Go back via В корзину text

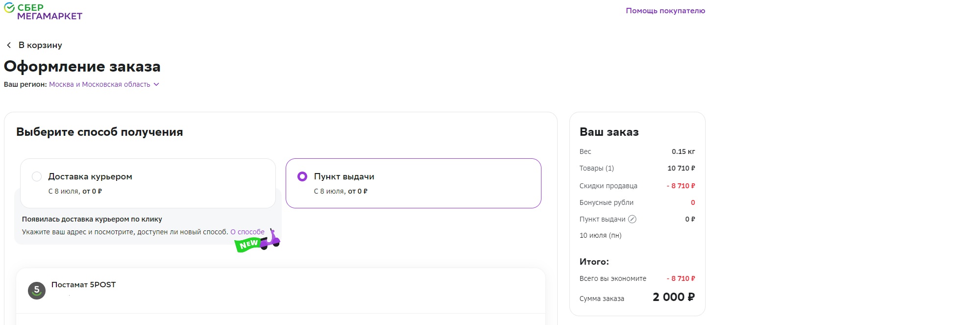pyautogui.click(x=40, y=45)
